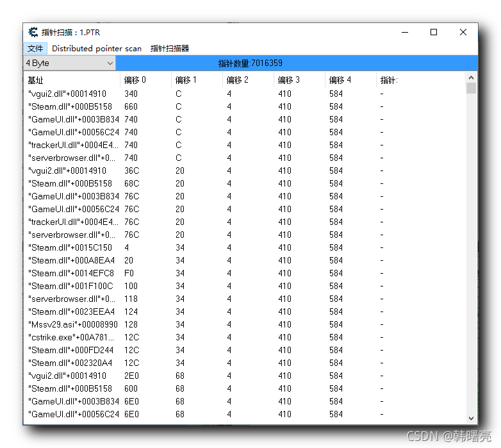Select "trackerUI.dll" row with offset 76C

[x=245, y=222]
